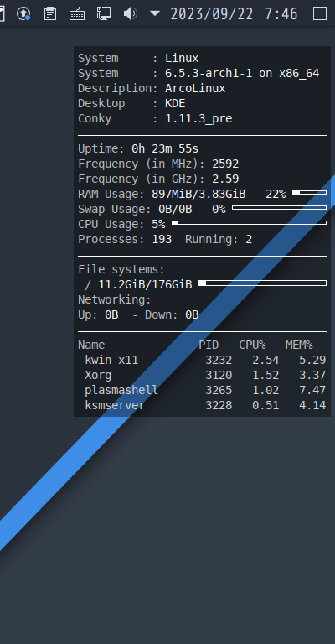This screenshot has width=335, height=644.
Task: Click the CPU Usage progress bar
Action: click(x=249, y=222)
